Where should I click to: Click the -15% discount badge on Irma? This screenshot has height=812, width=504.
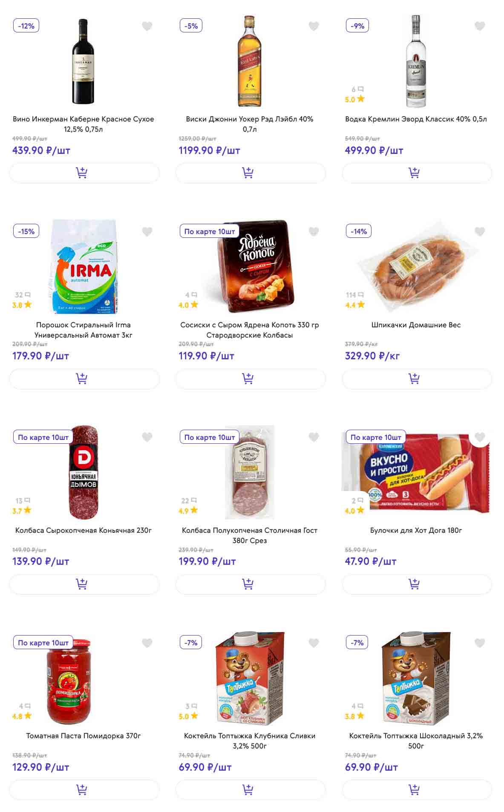[26, 231]
